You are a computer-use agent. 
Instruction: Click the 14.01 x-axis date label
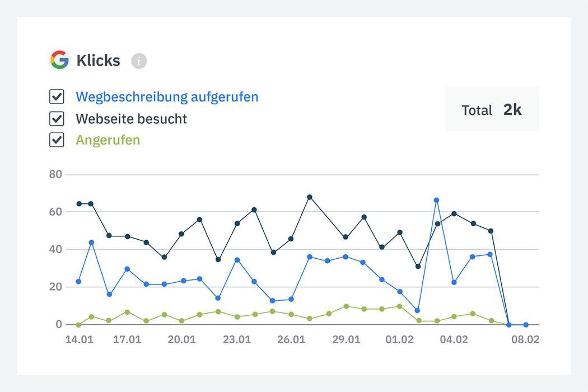(x=79, y=339)
